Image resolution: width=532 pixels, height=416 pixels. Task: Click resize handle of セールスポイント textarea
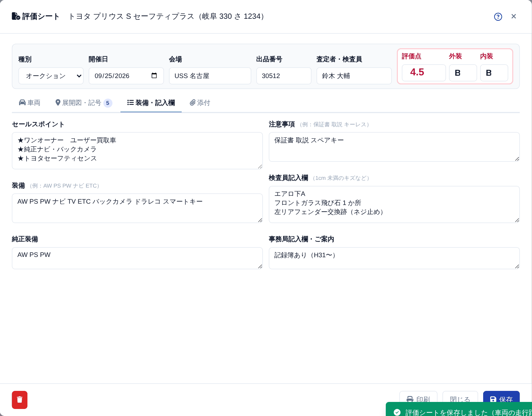pos(260,166)
